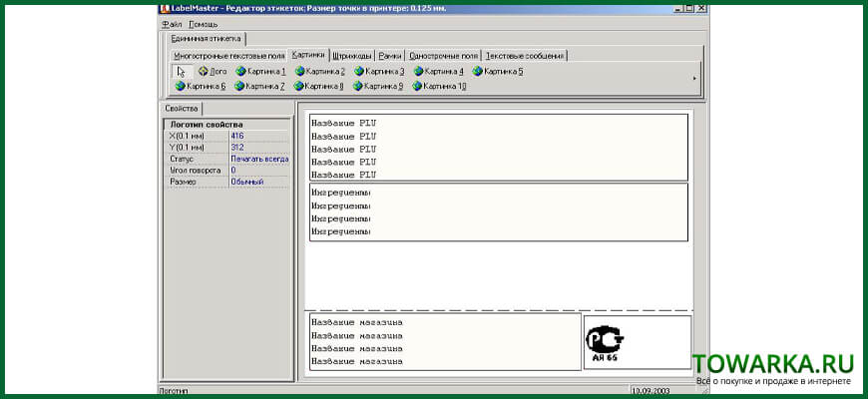The width and height of the screenshot is (868, 399).
Task: Open Размер value Обычный
Action: 259,182
